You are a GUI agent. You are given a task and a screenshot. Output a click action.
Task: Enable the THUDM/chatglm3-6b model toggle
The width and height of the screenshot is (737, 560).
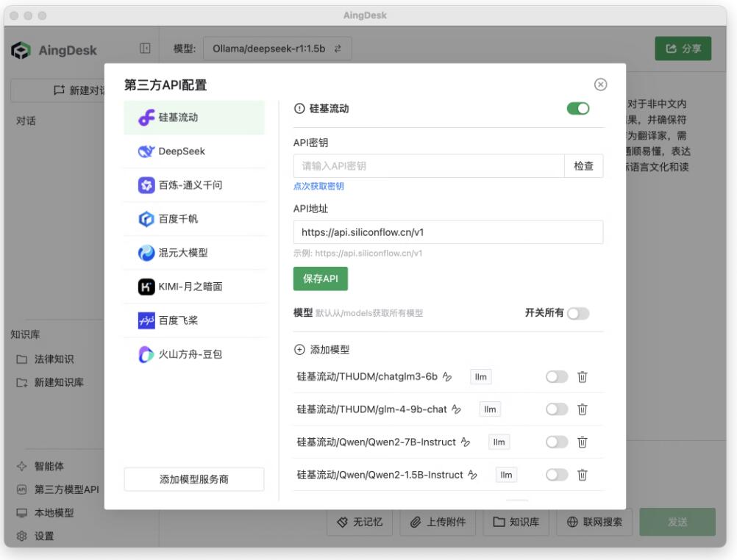[557, 377]
